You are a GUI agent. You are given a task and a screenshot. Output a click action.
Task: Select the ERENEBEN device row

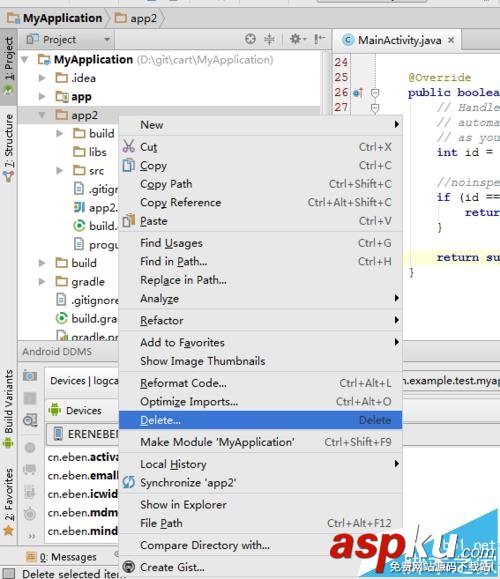pyautogui.click(x=83, y=434)
